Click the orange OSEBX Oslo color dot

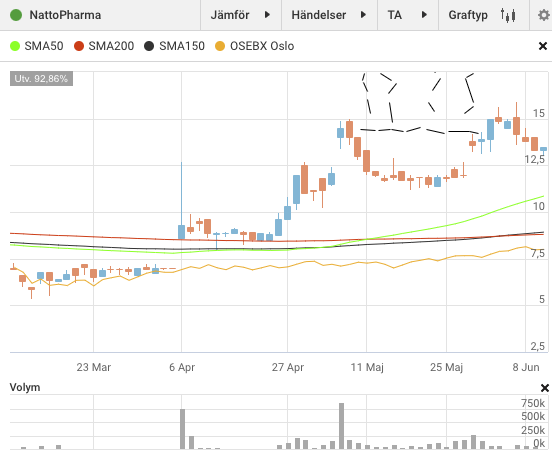click(x=220, y=46)
